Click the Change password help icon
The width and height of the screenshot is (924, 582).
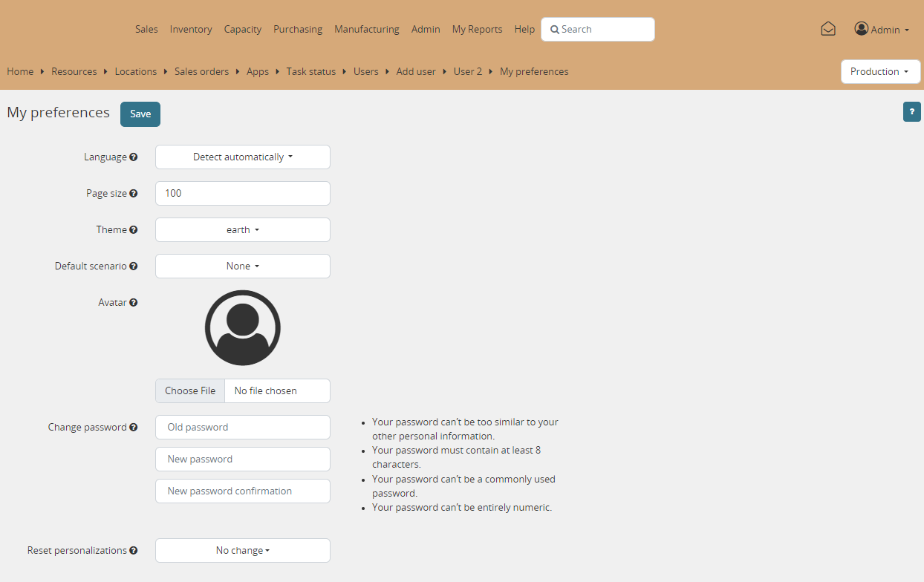point(134,427)
